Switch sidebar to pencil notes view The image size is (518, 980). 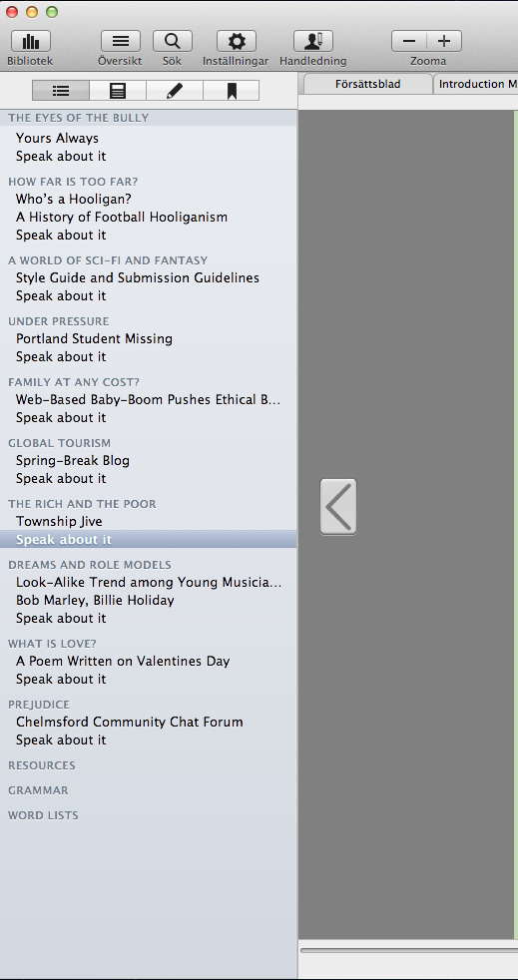[175, 91]
